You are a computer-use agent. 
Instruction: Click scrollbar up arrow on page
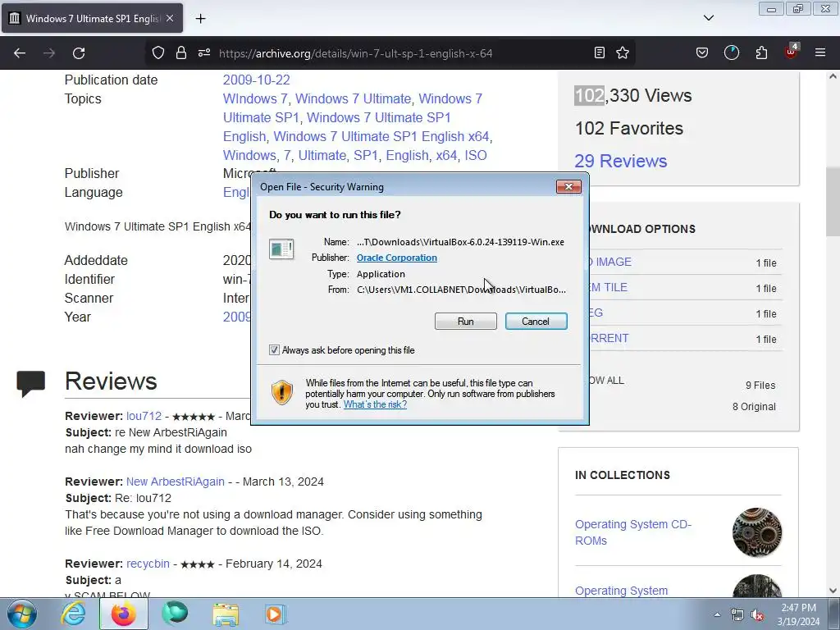[833, 76]
